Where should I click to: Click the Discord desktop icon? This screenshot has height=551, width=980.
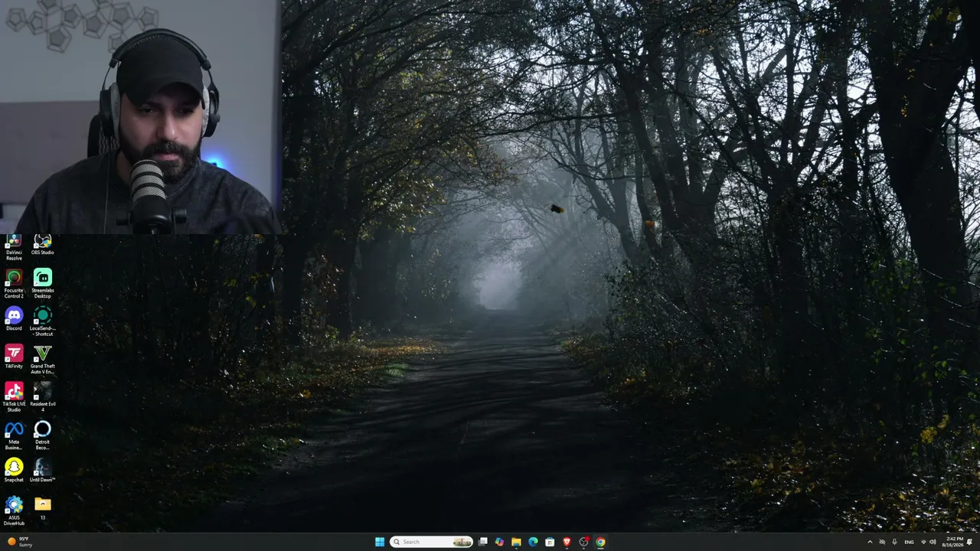tap(14, 319)
